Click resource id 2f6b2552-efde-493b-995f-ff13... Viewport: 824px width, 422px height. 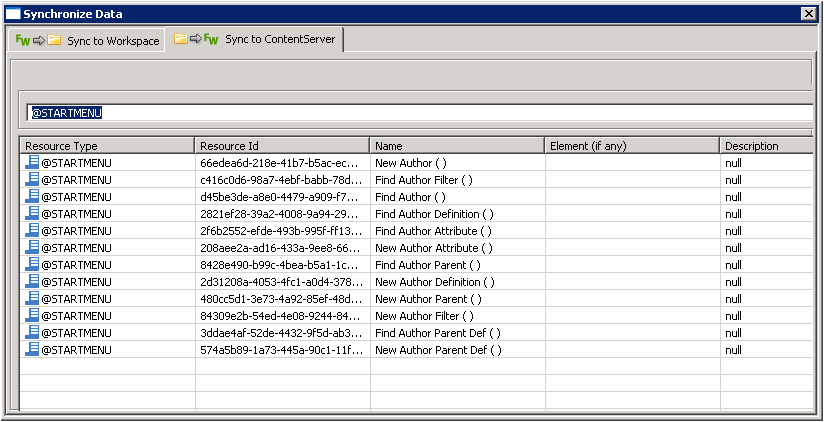pos(281,231)
